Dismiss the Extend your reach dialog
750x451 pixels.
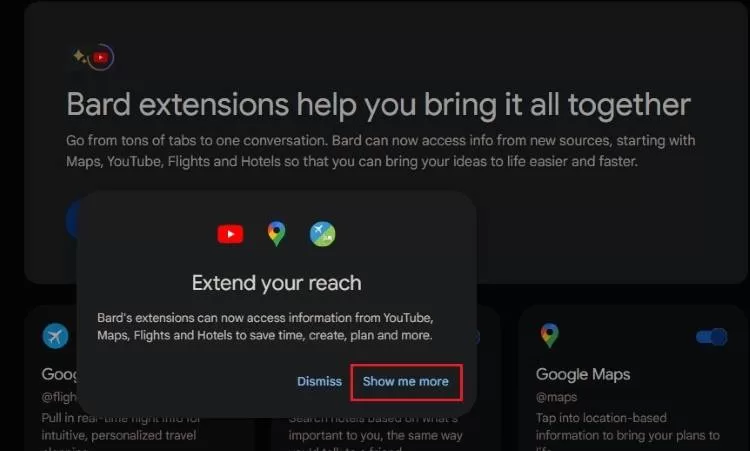[x=319, y=381]
